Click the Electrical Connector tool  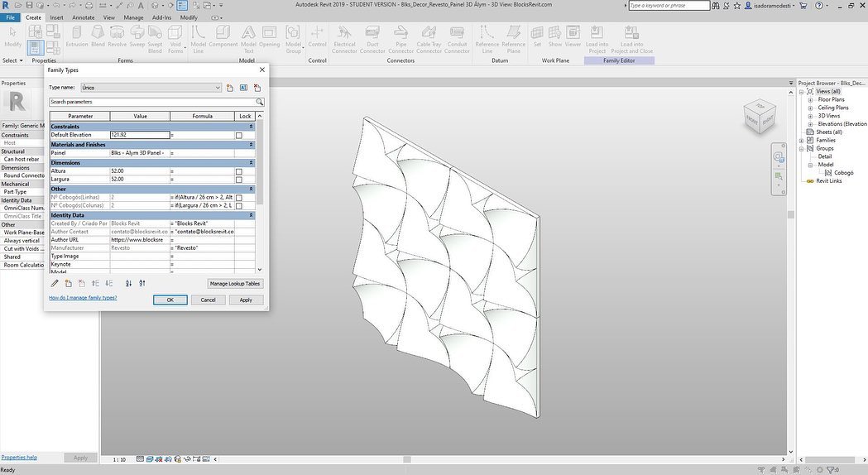point(344,39)
